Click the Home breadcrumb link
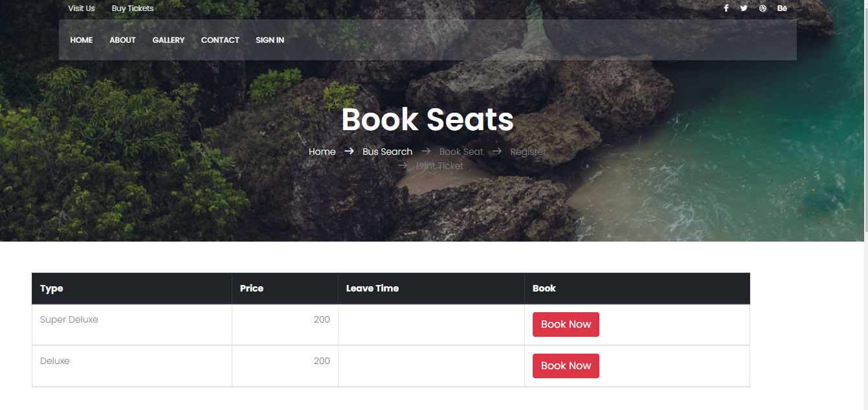 coord(322,152)
